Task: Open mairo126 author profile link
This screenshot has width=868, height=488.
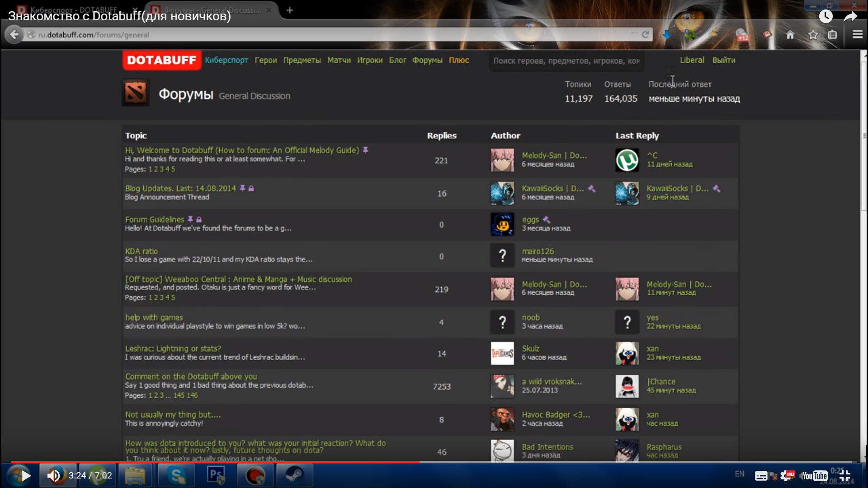Action: 538,251
